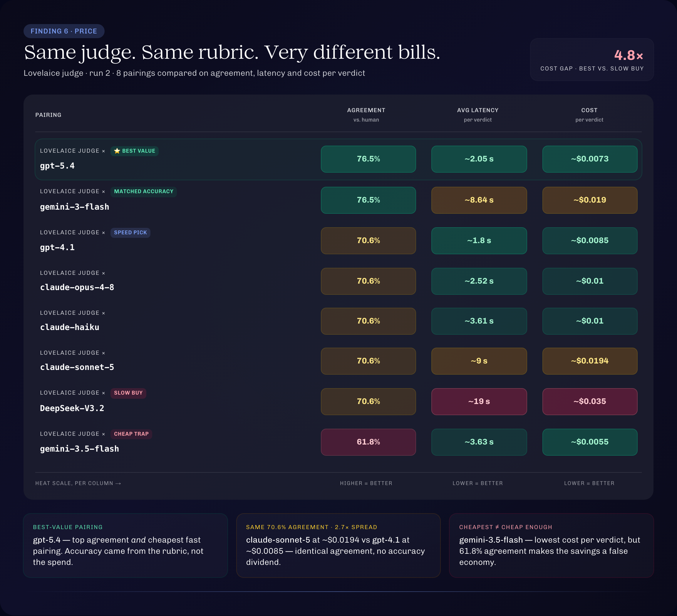Click the SLOW BUY tag
The height and width of the screenshot is (616, 677).
(x=128, y=393)
